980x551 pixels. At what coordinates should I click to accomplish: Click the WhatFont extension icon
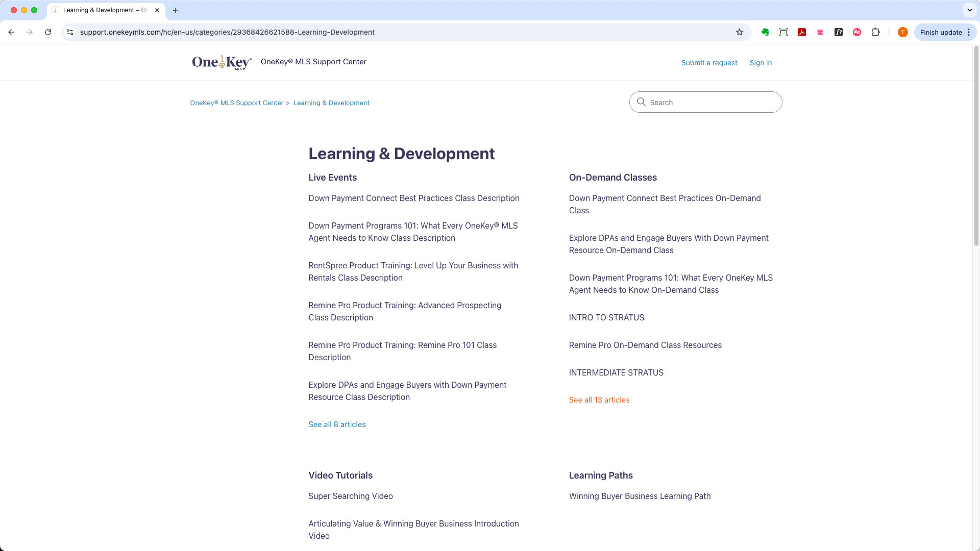pyautogui.click(x=839, y=32)
